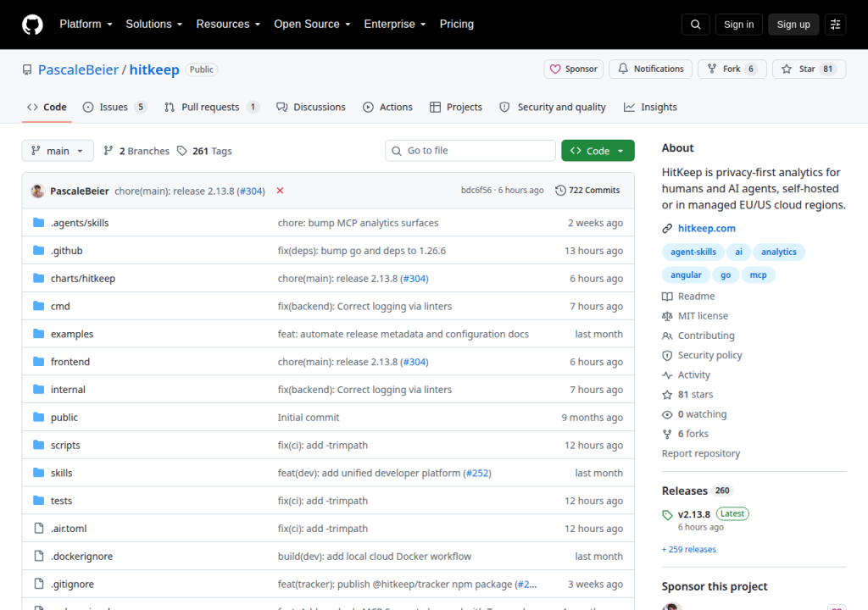Open the hitkeep.com website link

pyautogui.click(x=707, y=229)
